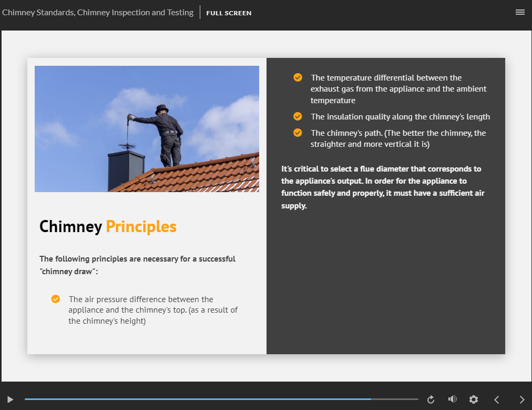Advance with the next slide arrow

[521, 399]
